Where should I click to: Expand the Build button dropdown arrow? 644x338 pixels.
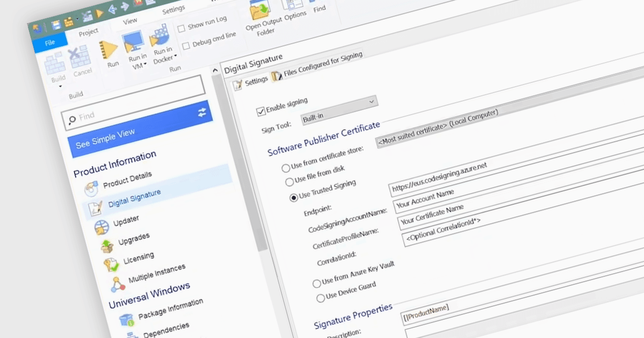click(x=60, y=86)
